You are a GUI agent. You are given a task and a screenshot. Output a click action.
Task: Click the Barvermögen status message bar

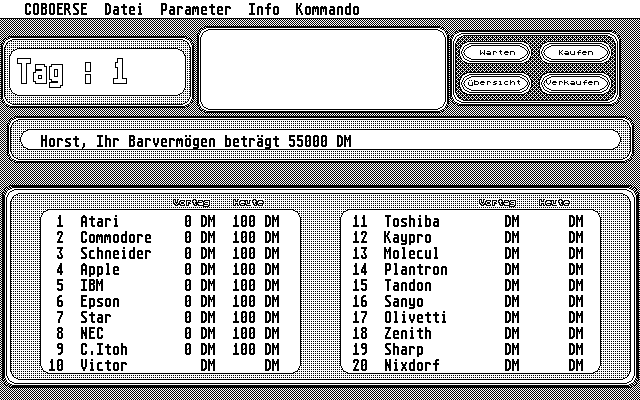(320, 141)
